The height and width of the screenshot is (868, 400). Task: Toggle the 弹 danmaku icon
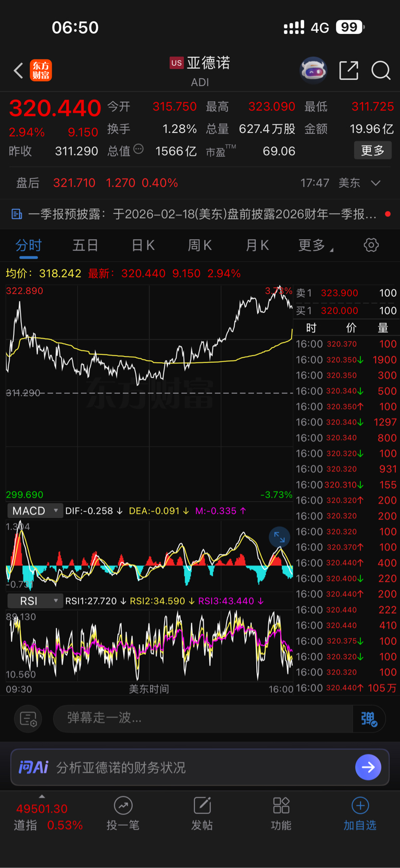coord(369,719)
